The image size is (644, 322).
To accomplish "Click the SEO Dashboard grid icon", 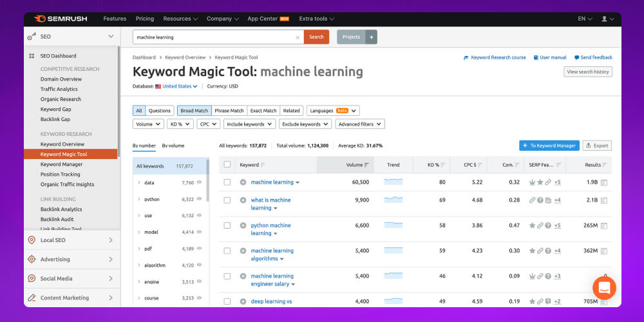I will click(x=32, y=56).
